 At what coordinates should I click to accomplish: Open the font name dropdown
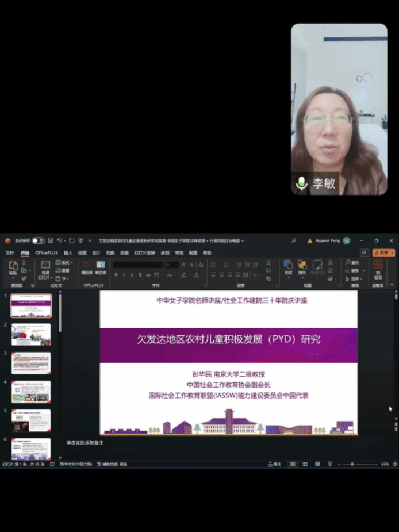click(x=138, y=265)
